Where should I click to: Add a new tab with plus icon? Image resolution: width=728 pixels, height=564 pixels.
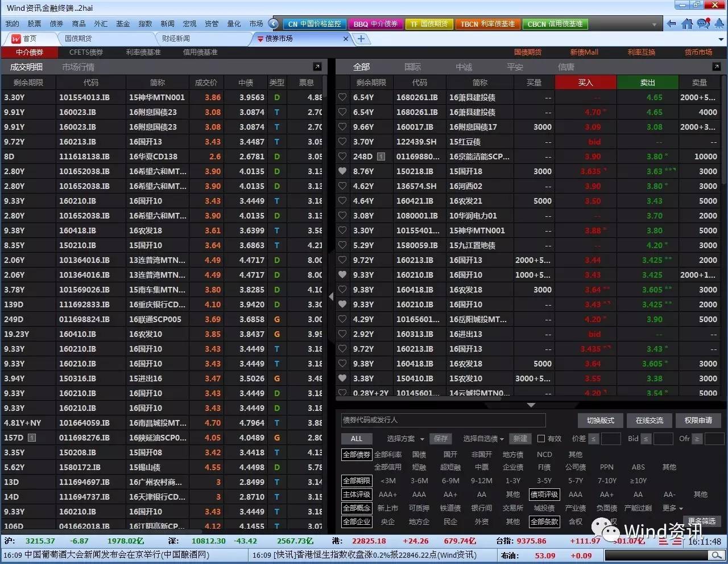[361, 39]
